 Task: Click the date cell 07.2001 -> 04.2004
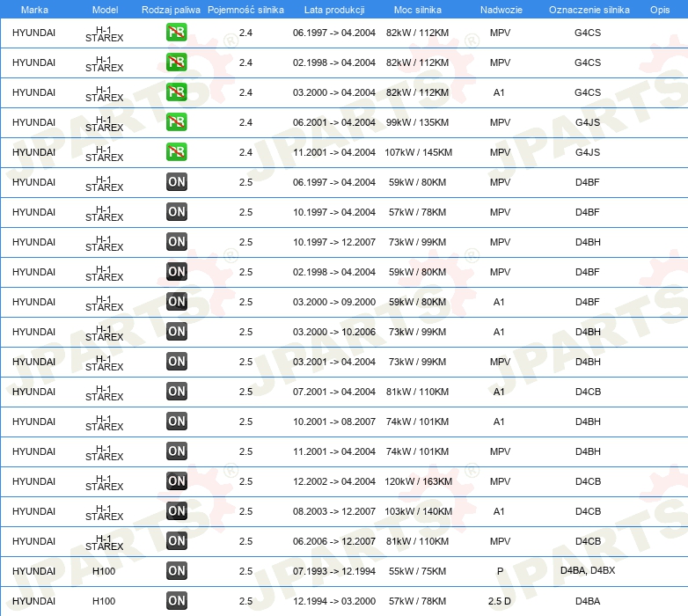(334, 392)
